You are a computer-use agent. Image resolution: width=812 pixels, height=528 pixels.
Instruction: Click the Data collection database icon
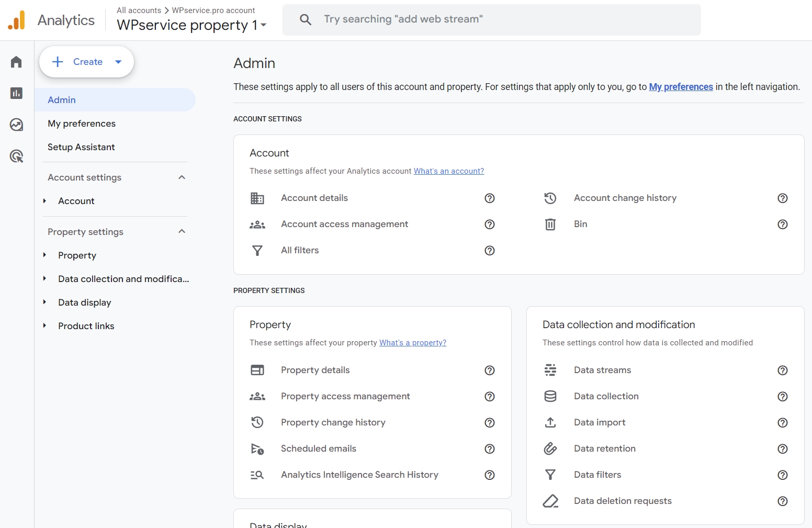550,397
